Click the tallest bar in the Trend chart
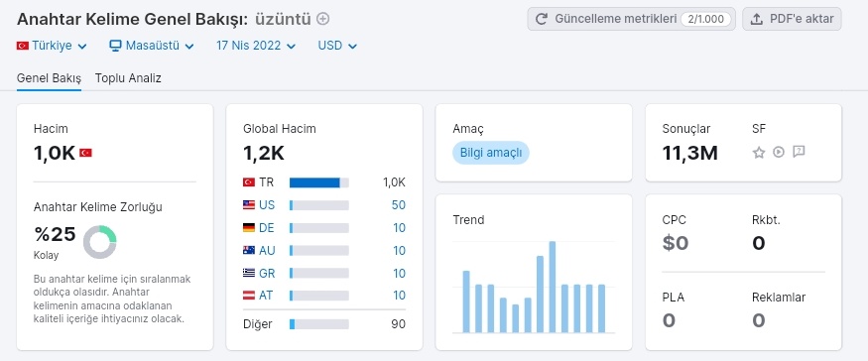This screenshot has height=361, width=868. 552,287
